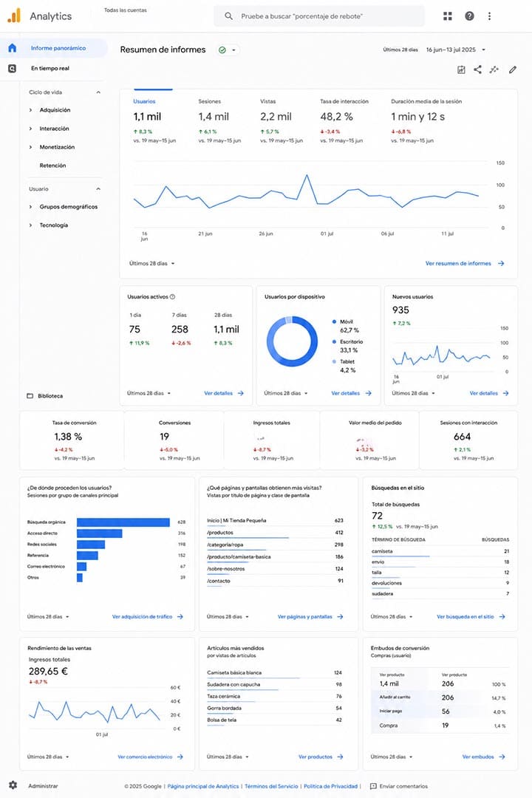The width and height of the screenshot is (532, 798).
Task: Click the arrow next to Ver adquisición de tráfico
Action: pos(180,617)
